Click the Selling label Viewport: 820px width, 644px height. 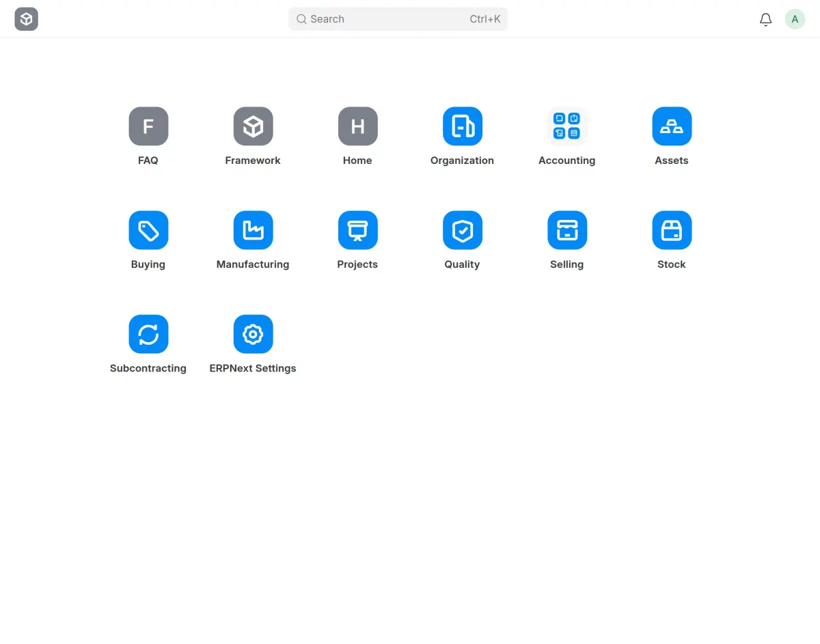pyautogui.click(x=566, y=264)
